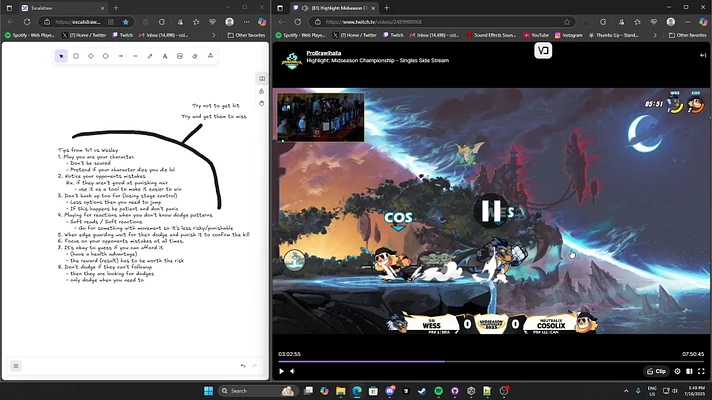Enter fullscreen on the Twitch player
The width and height of the screenshot is (712, 400).
701,371
